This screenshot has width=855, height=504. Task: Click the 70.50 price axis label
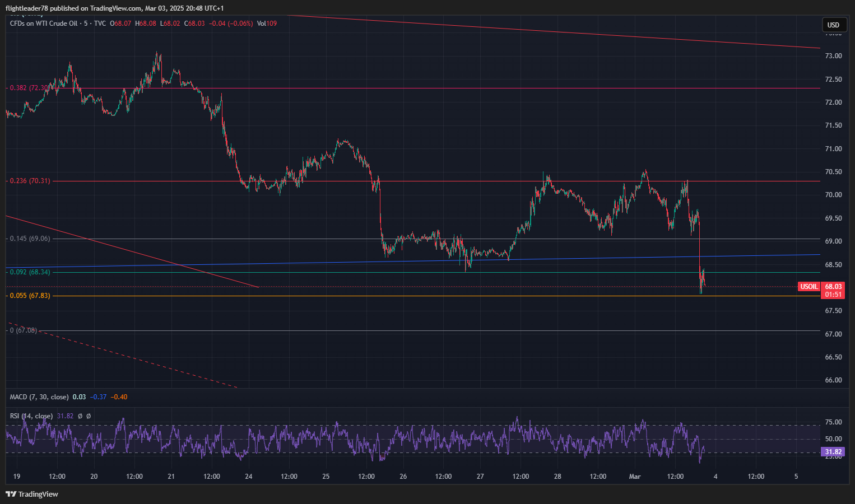coord(833,172)
